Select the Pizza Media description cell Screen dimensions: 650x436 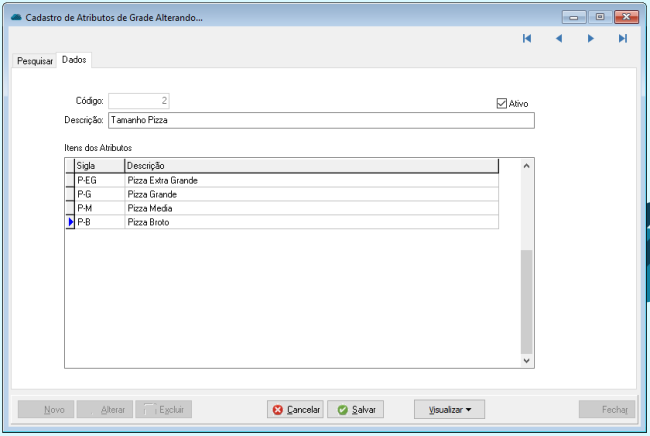tap(310, 208)
